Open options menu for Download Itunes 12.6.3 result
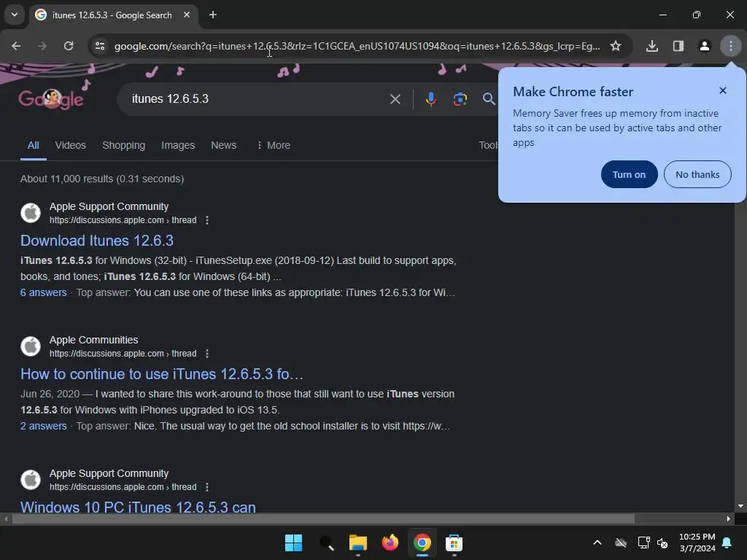Screen dimensions: 747x560 pos(206,220)
